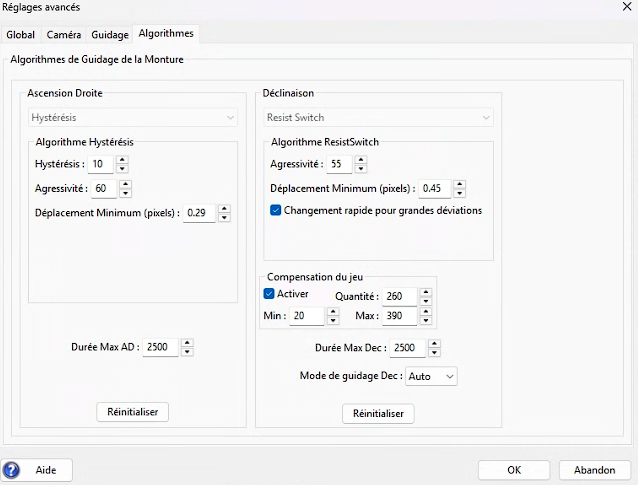Increase Hystérésis value with up arrow
Screen dimensions: 638x485
122,160
